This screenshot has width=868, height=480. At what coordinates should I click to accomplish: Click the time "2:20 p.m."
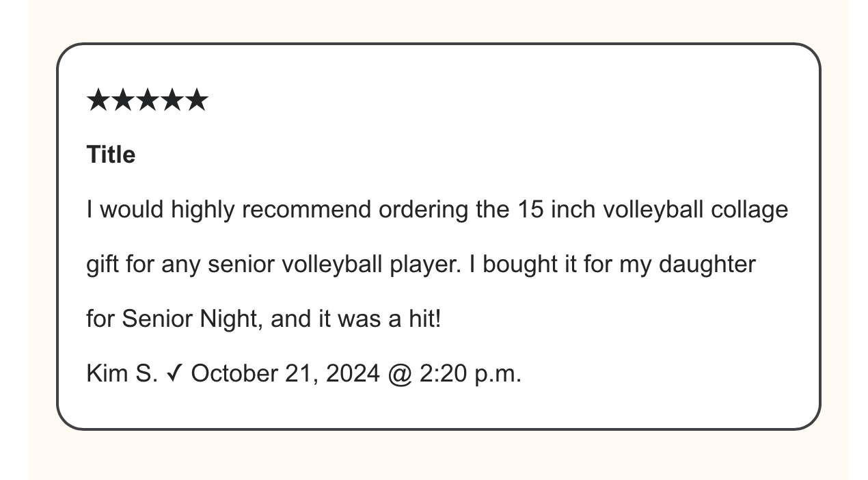(x=470, y=373)
